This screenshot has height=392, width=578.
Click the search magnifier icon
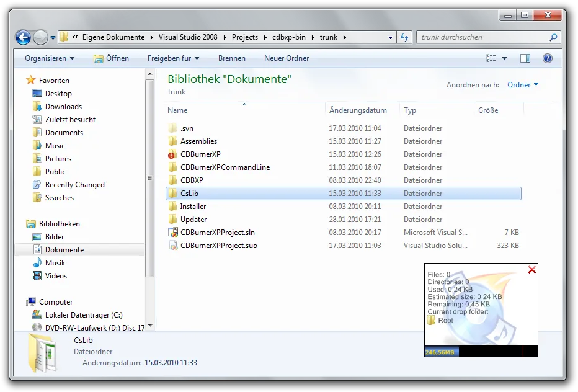pyautogui.click(x=553, y=37)
